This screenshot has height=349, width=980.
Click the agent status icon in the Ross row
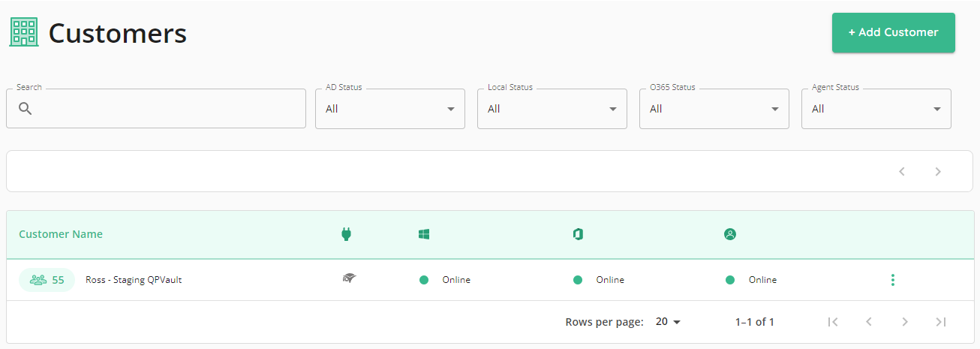(348, 278)
